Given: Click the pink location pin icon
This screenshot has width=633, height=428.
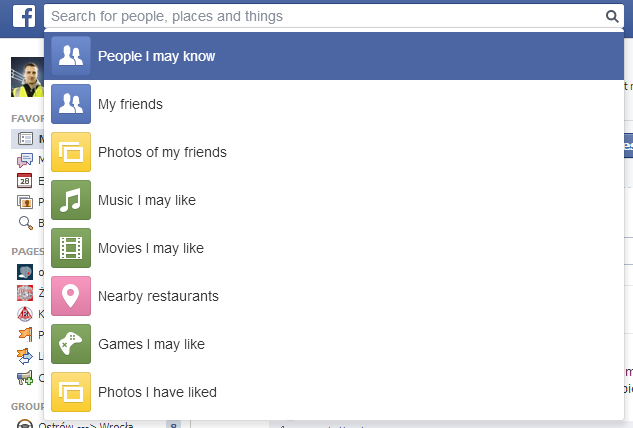Looking at the screenshot, I should (71, 296).
